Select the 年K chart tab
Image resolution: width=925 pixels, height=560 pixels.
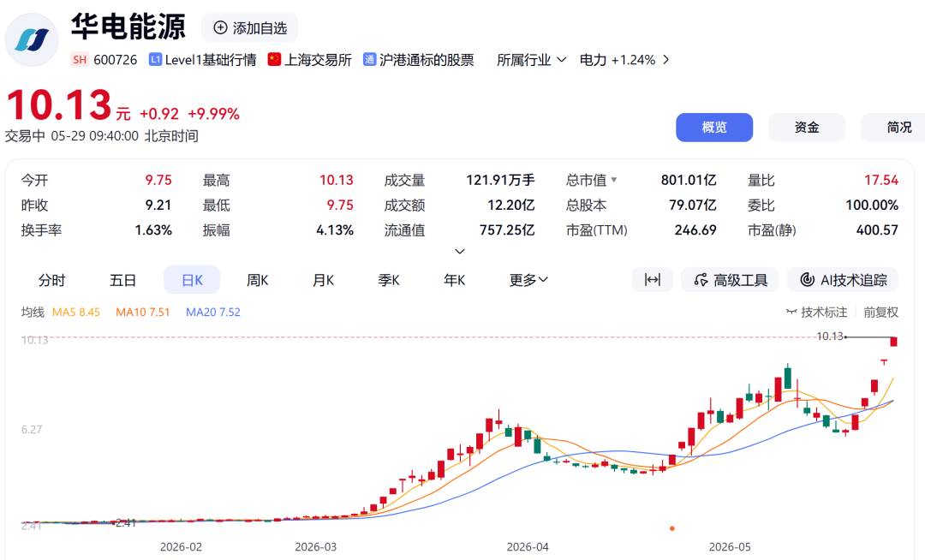tap(454, 280)
